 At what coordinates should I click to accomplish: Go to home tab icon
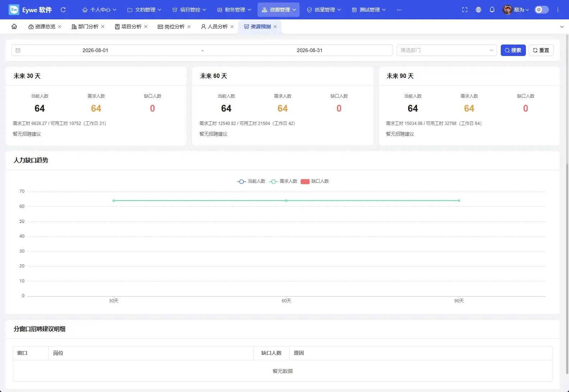14,27
